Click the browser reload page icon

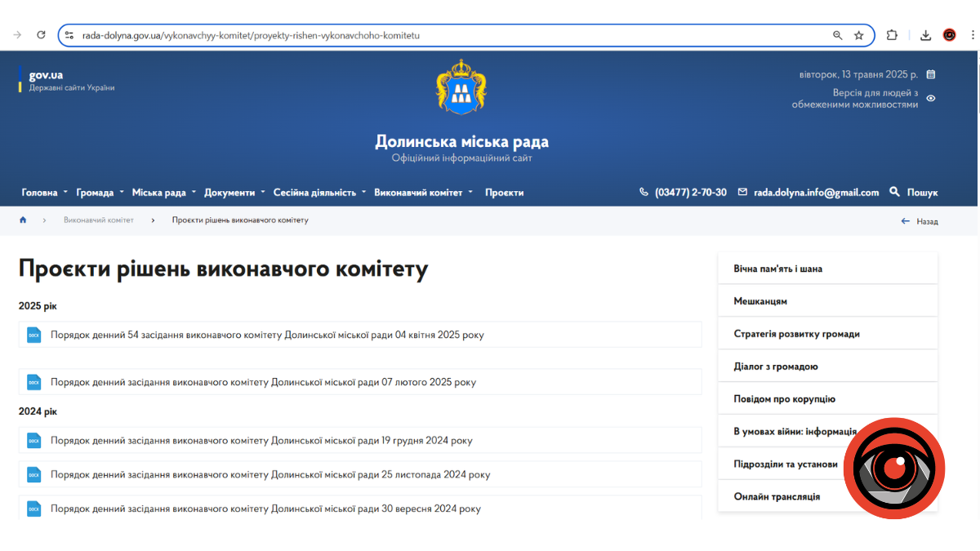pyautogui.click(x=41, y=35)
